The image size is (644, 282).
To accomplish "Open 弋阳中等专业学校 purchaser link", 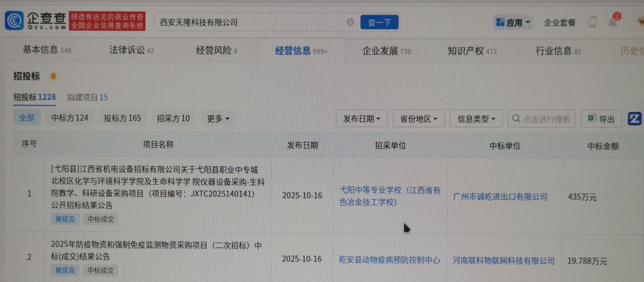I will [390, 196].
